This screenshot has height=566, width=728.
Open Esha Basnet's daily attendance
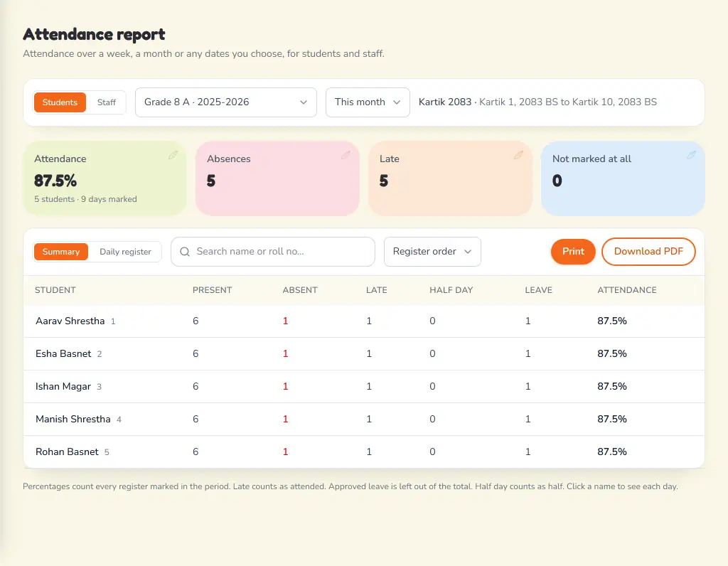pyautogui.click(x=63, y=354)
